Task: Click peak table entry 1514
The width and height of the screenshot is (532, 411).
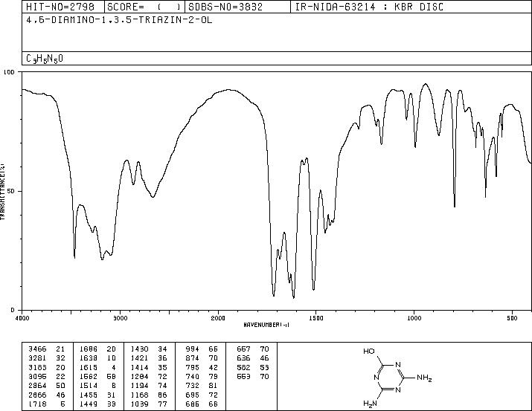Action: pos(89,386)
